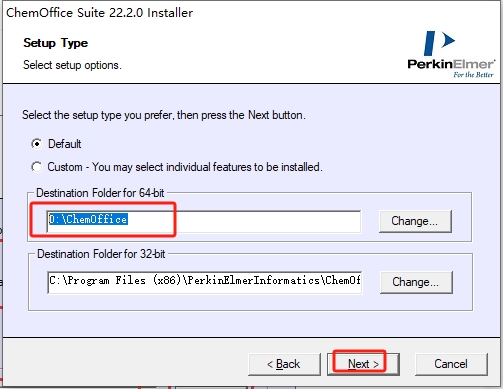Open Change... for the 32-bit destination folder
The image size is (503, 389).
(416, 282)
